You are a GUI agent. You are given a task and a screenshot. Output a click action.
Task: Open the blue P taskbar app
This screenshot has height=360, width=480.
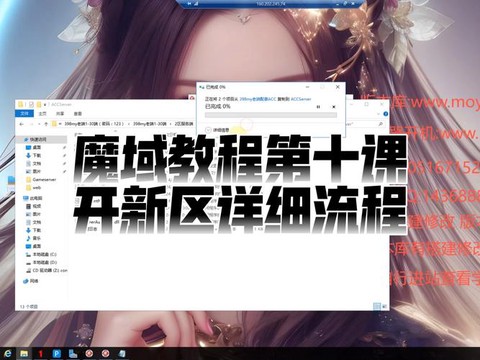coord(57,354)
